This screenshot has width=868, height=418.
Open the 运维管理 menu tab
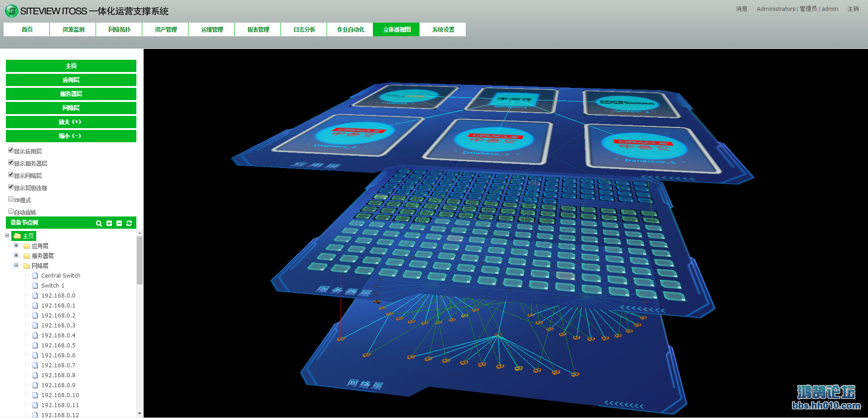tap(212, 29)
